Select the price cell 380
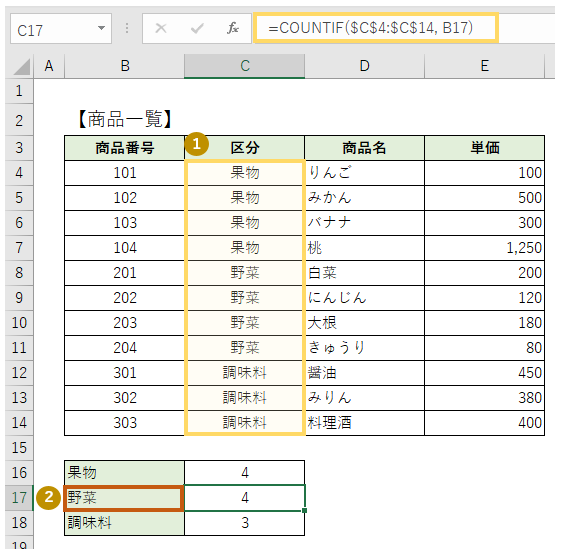Viewport: 563px width, 551px height. [x=484, y=398]
